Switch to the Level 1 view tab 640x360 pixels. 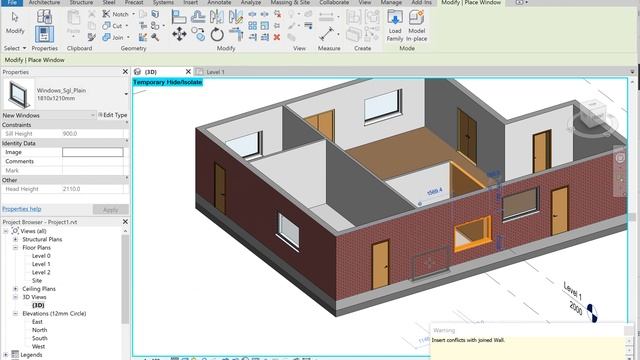click(215, 72)
